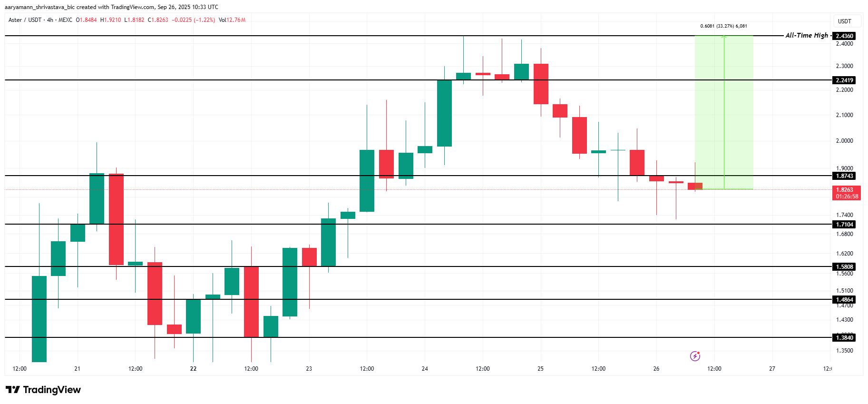Click the Vol 12.76M volume readout
Screen dimensions: 868x404
(232, 20)
